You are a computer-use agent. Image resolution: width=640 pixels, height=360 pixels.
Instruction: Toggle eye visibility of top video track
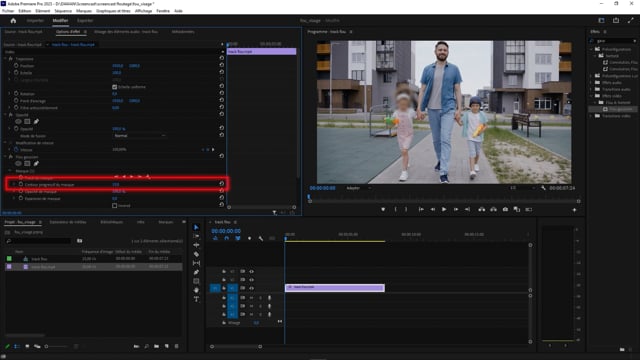point(251,271)
